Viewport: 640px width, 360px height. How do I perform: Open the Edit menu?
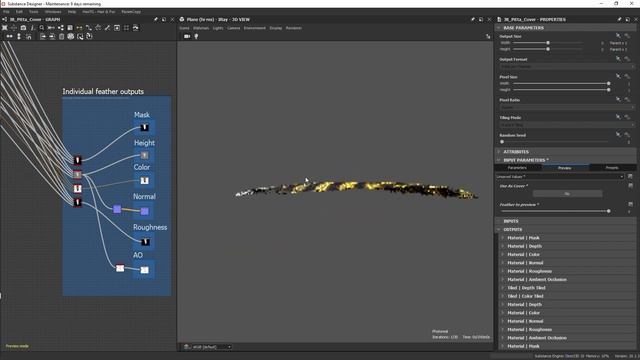pyautogui.click(x=19, y=12)
